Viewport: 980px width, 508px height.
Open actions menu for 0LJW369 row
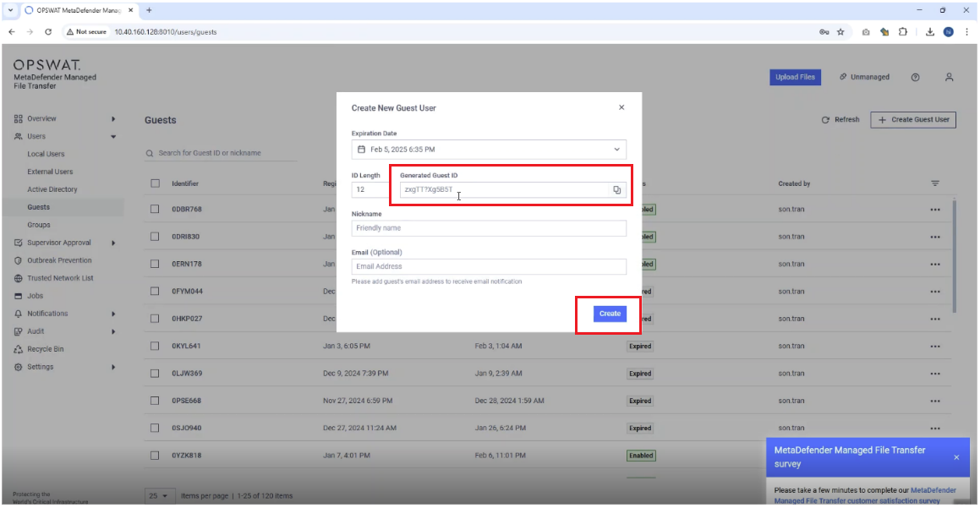[x=935, y=374]
